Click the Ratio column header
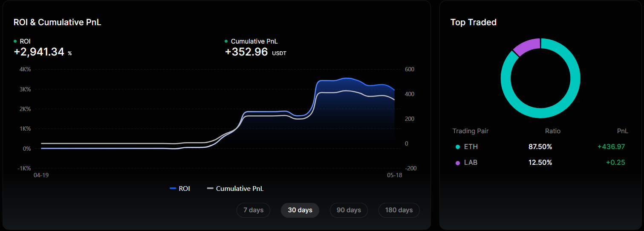The height and width of the screenshot is (231, 644). 553,131
